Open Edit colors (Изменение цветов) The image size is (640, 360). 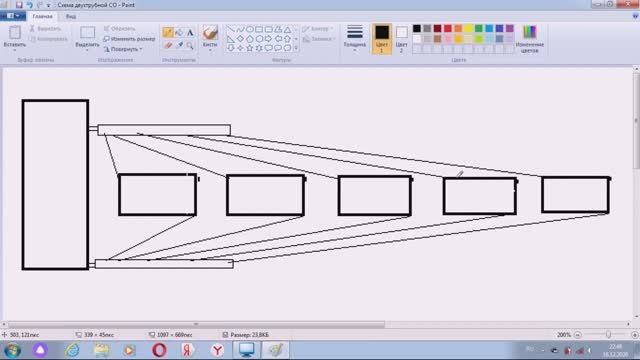pos(530,38)
